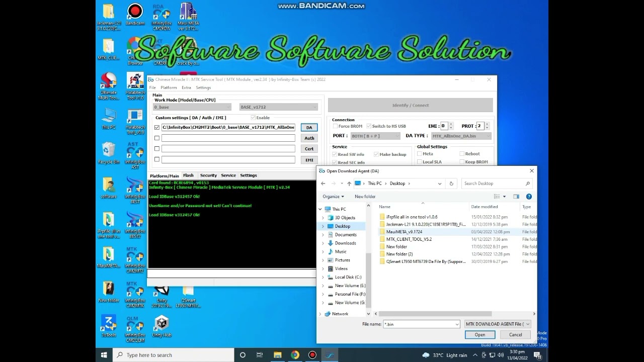The image size is (644, 362).
Task: Switch to the Security tab
Action: [208, 175]
